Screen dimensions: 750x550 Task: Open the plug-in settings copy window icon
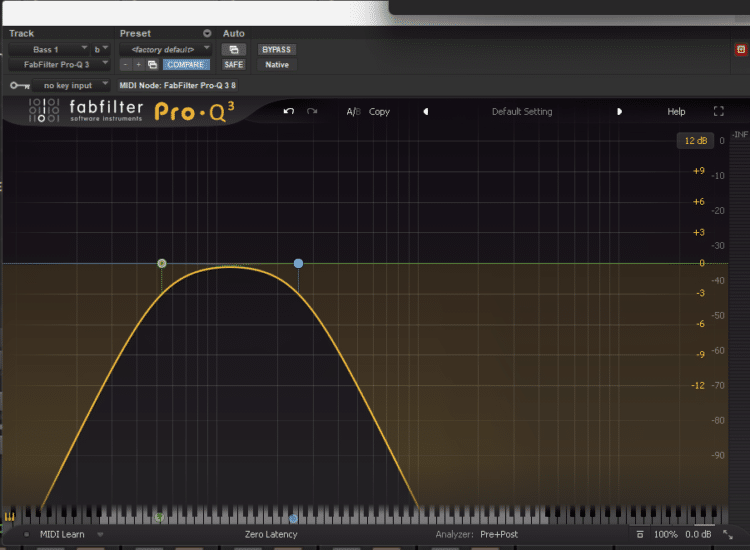tap(152, 65)
